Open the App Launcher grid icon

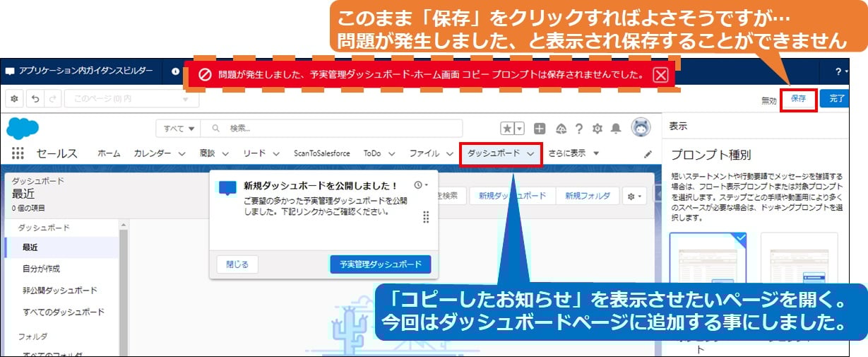click(18, 153)
